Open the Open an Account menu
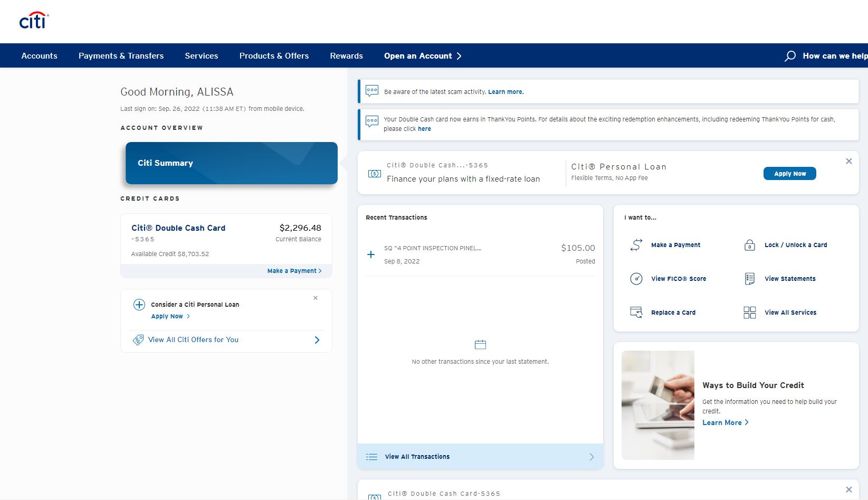 423,56
